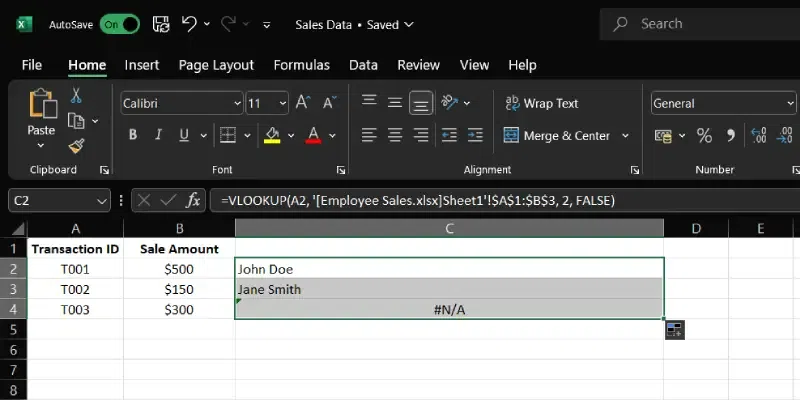This screenshot has width=800, height=400.
Task: Click the Name Box showing C2
Action: coord(59,201)
